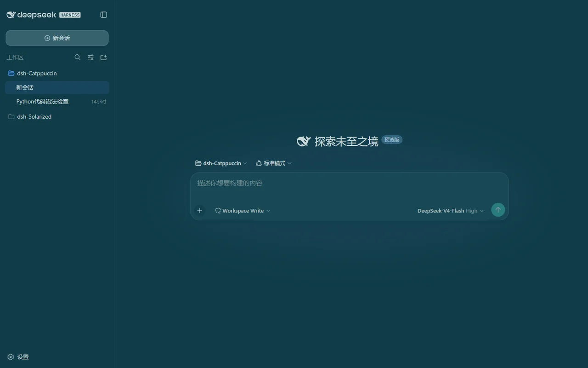Select the 新会话 conversation in sidebar
The height and width of the screenshot is (368, 588).
[x=57, y=87]
